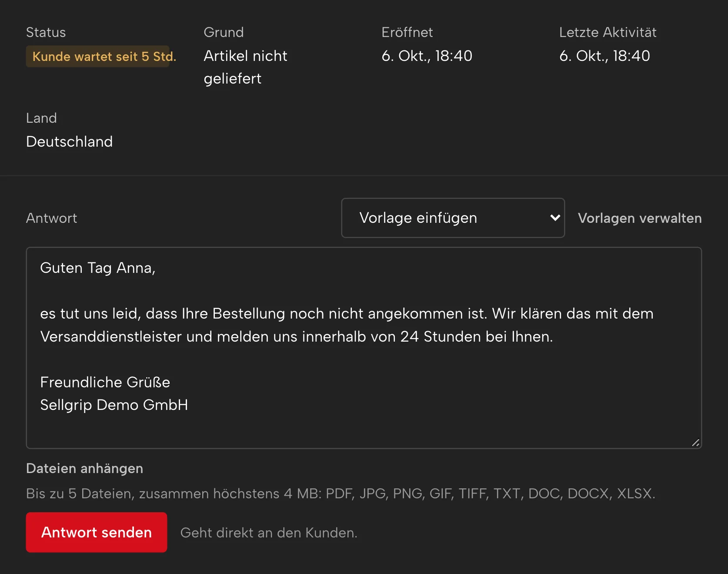728x574 pixels.
Task: Click the 'Eröffnet' label
Action: click(x=407, y=32)
